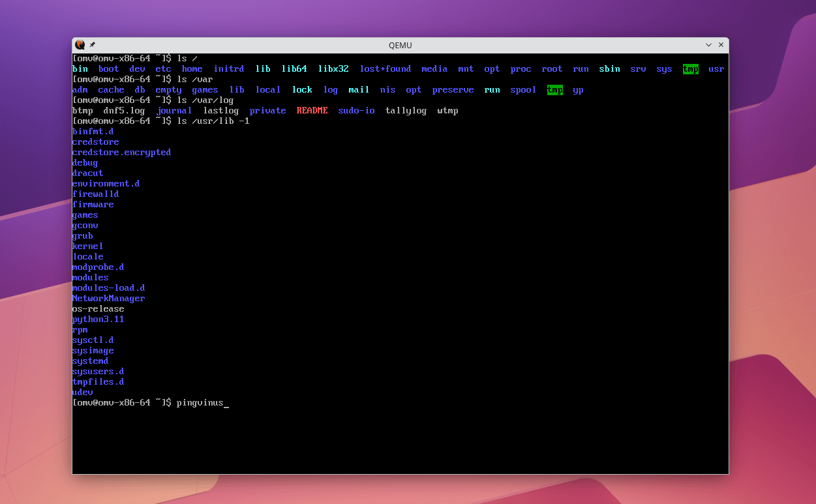Select the boot directory name
This screenshot has width=816, height=504.
(109, 69)
